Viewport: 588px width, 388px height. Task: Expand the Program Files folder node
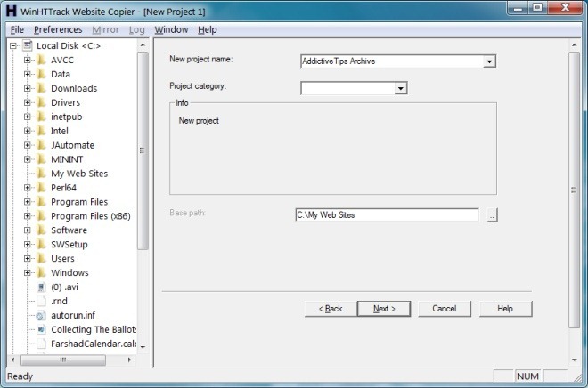click(27, 202)
